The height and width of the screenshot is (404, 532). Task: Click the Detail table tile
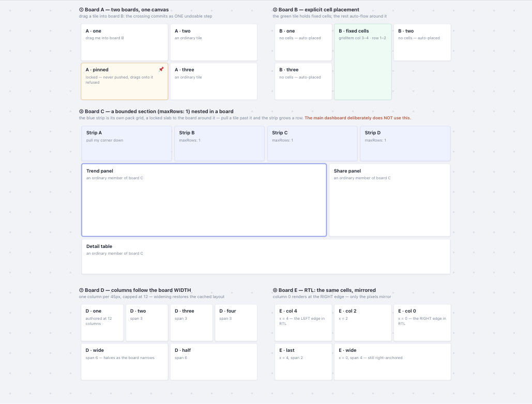click(x=266, y=257)
